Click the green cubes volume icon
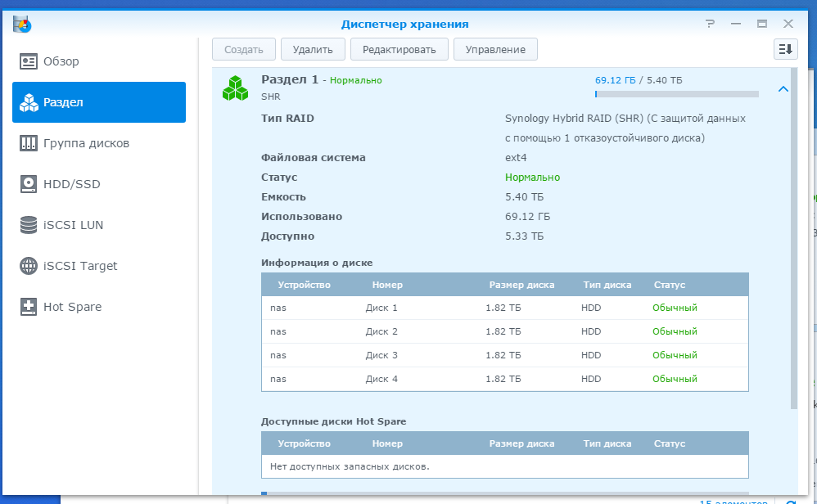 (x=235, y=88)
